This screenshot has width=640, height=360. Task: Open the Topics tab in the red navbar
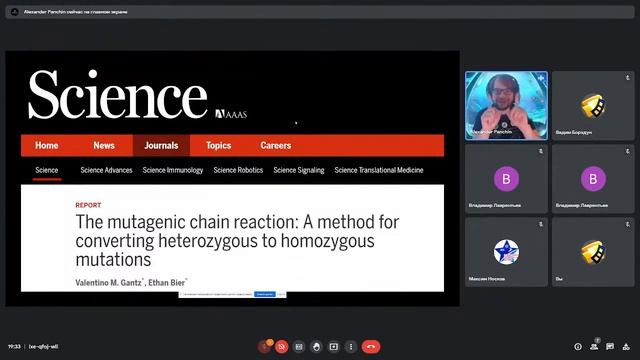click(218, 145)
